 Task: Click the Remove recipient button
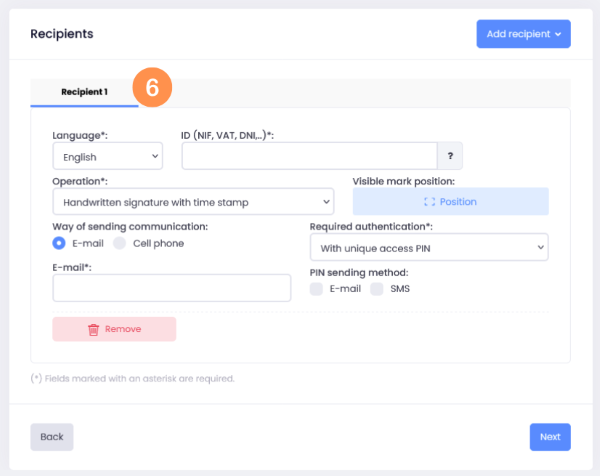click(114, 329)
